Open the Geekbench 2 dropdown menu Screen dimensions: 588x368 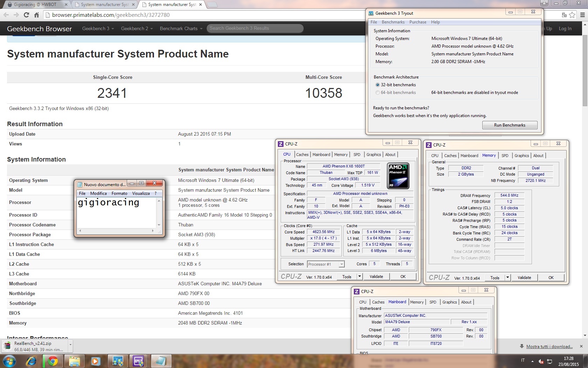tap(137, 28)
